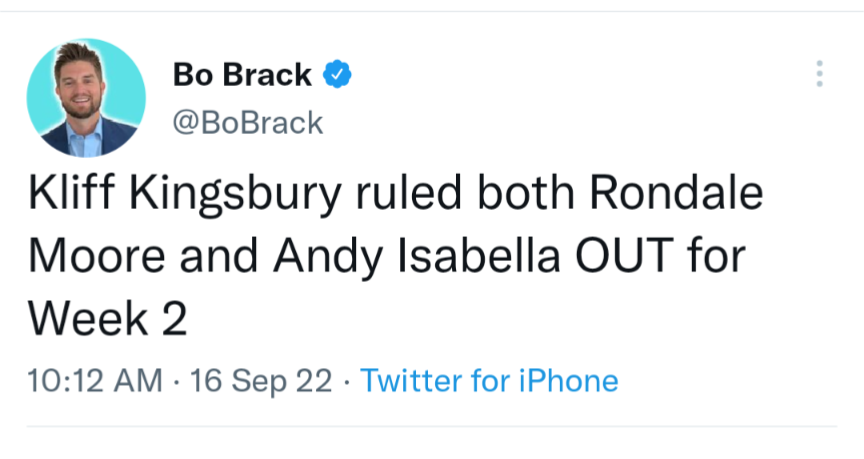Click the dot separator before Twitter for iPhone
The image size is (864, 459).
[x=347, y=380]
